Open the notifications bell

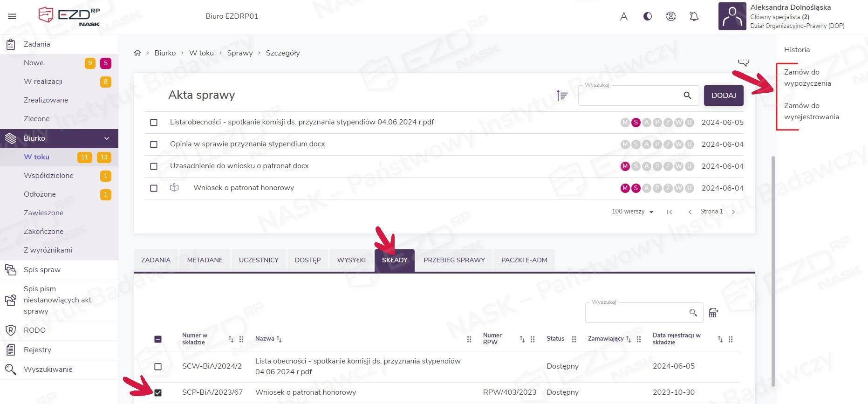pyautogui.click(x=694, y=17)
